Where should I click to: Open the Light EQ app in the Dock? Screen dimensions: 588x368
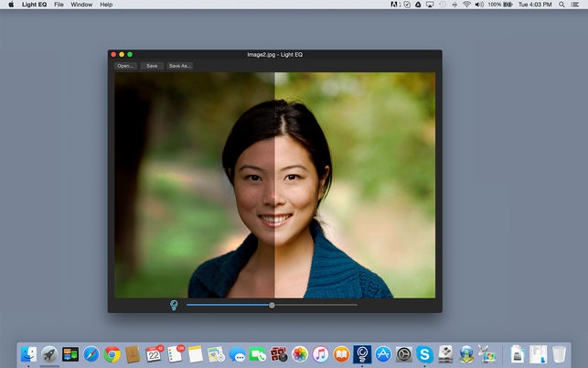tap(361, 353)
